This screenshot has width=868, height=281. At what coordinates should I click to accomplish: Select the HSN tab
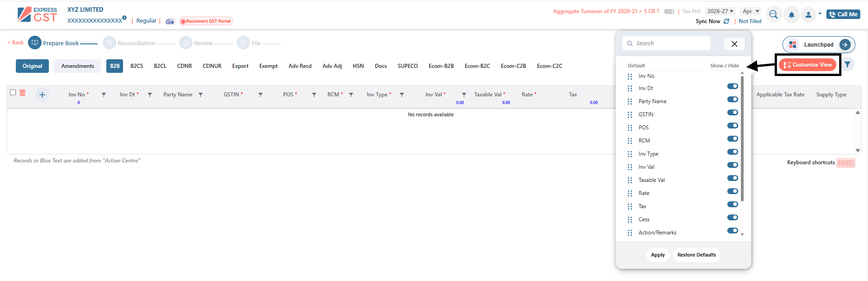pyautogui.click(x=358, y=66)
